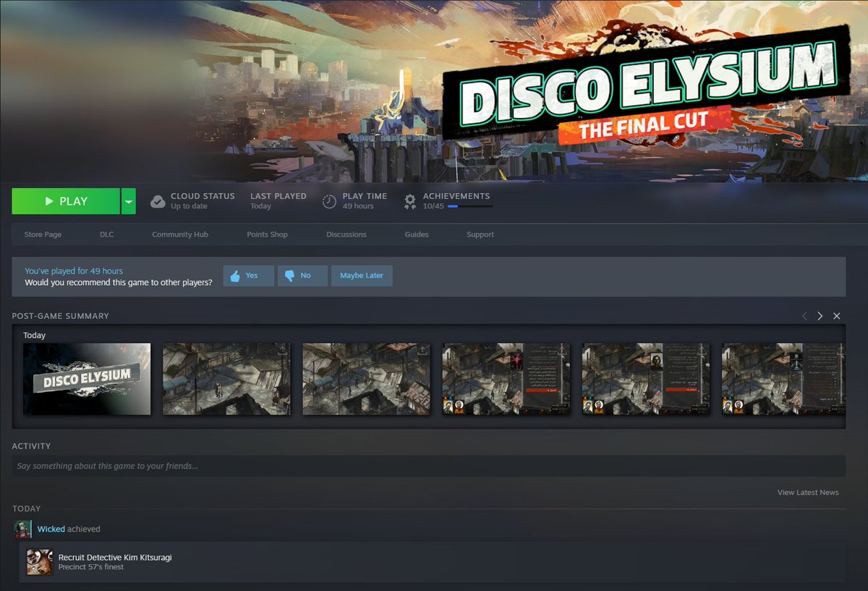
Task: Open the Disco Elysium logo screenshot thumbnail
Action: tap(87, 379)
